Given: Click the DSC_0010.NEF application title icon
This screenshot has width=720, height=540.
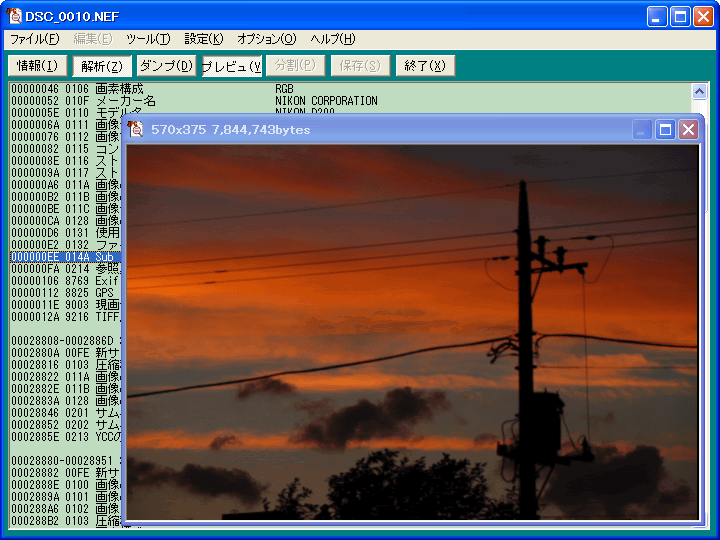Looking at the screenshot, I should click(x=16, y=16).
